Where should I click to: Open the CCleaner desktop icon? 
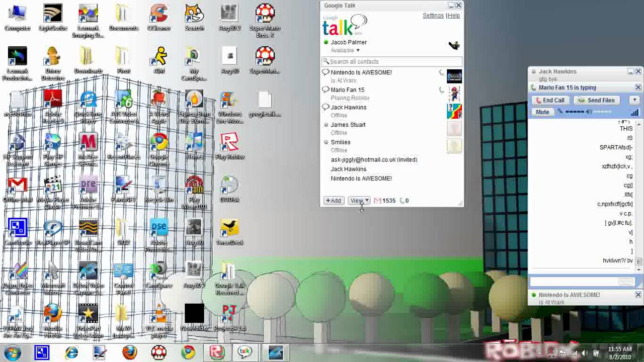[159, 17]
